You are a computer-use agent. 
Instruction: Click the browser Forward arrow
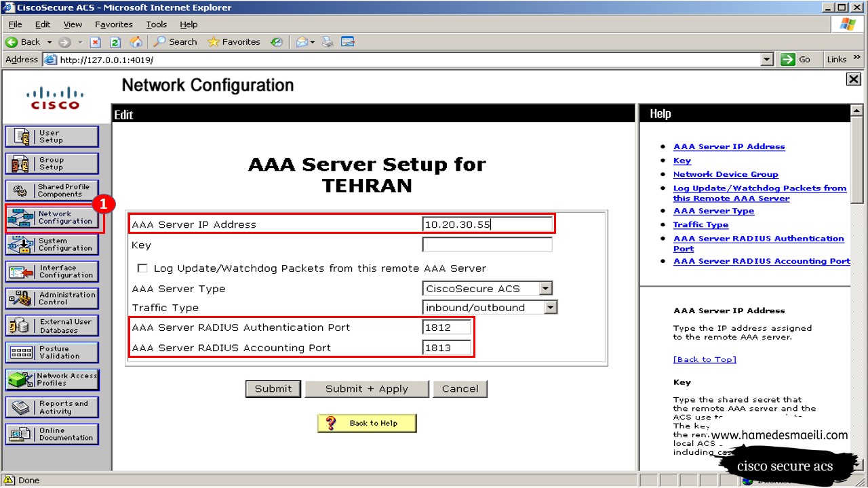(x=64, y=42)
